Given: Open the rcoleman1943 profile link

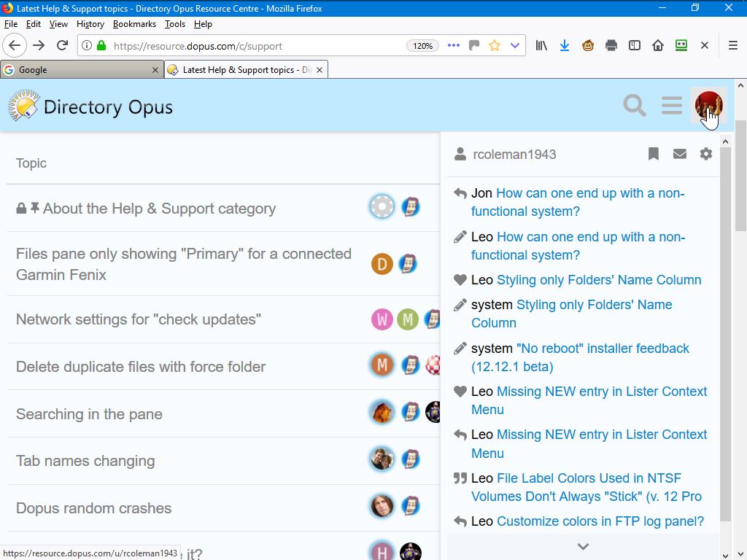Looking at the screenshot, I should (514, 155).
